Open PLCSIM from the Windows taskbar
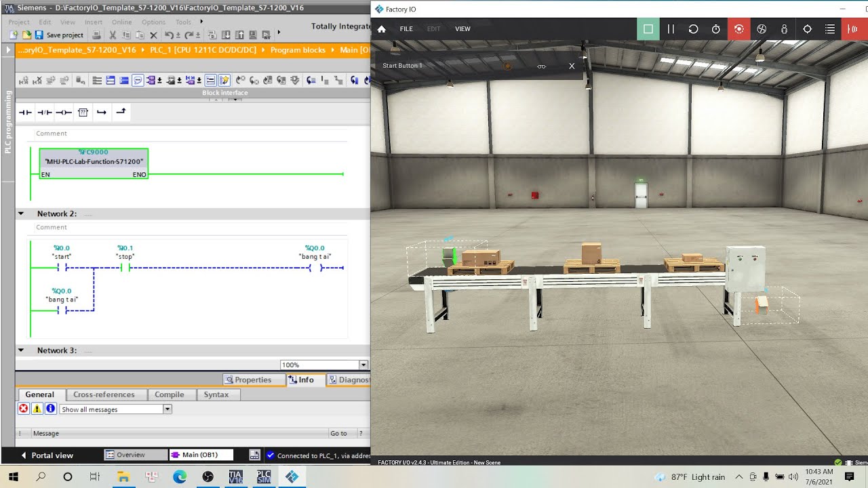Screen dimensions: 868x488 pos(264,476)
